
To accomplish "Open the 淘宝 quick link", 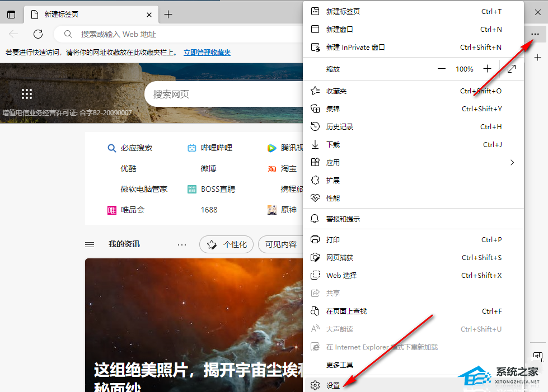I will point(282,168).
